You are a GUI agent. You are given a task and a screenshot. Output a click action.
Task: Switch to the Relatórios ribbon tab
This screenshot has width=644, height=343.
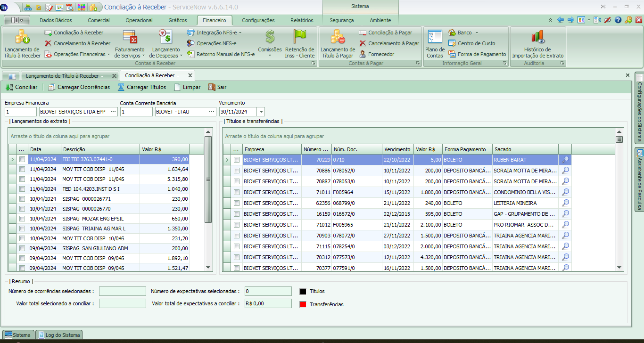(302, 20)
